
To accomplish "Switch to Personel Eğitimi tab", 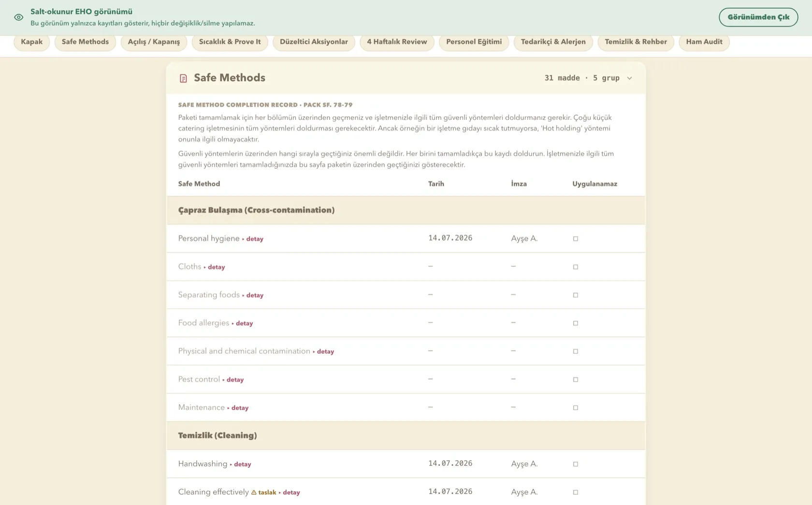I will point(474,42).
